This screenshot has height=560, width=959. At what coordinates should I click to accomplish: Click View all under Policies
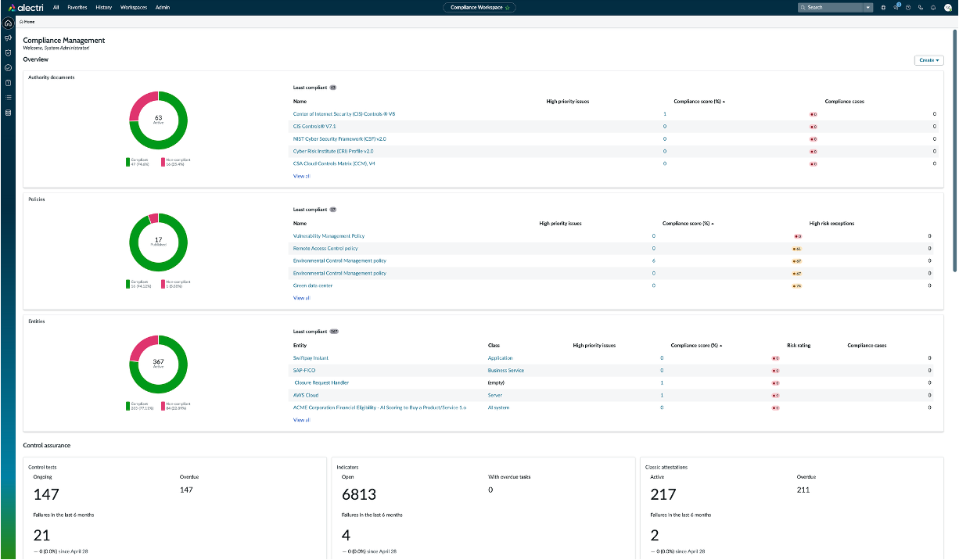point(301,299)
